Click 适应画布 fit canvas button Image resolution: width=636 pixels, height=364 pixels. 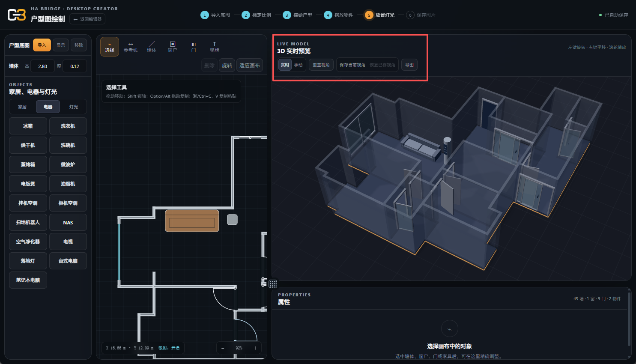[x=250, y=65]
